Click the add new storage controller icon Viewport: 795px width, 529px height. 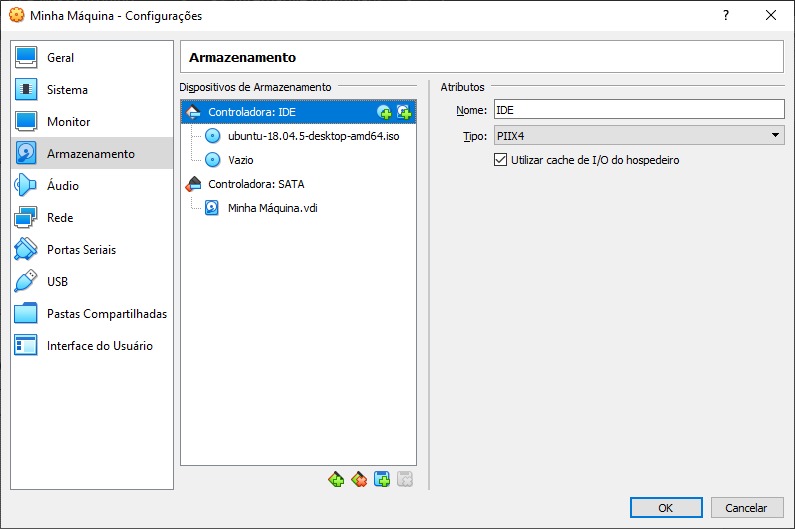(336, 480)
